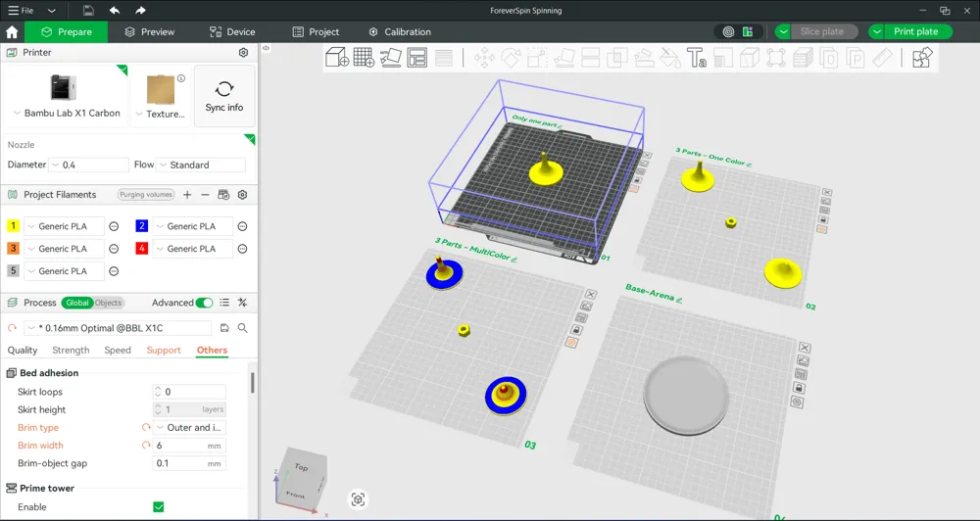Toggle the lock on plate 03
This screenshot has width=980, height=521.
pos(576,330)
